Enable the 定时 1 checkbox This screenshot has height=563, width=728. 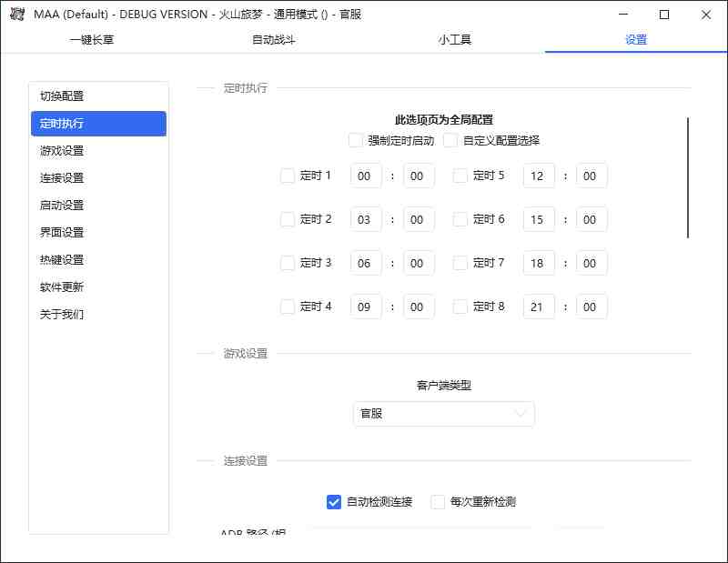288,176
